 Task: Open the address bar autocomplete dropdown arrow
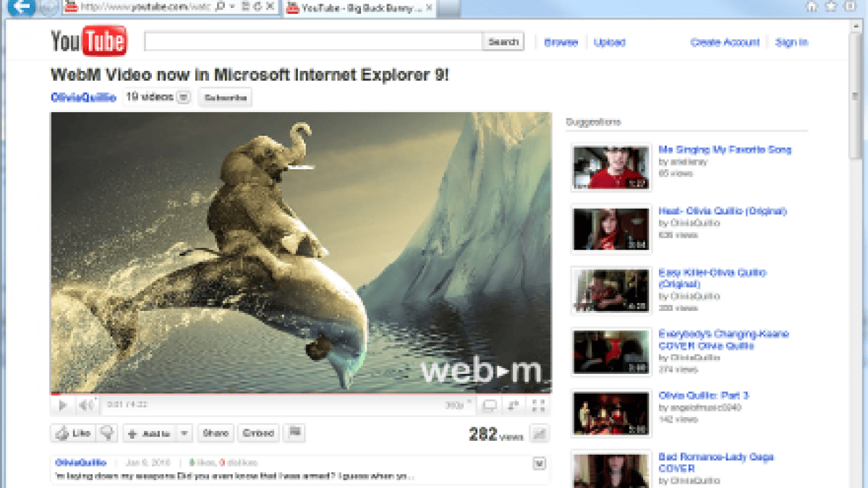point(231,7)
